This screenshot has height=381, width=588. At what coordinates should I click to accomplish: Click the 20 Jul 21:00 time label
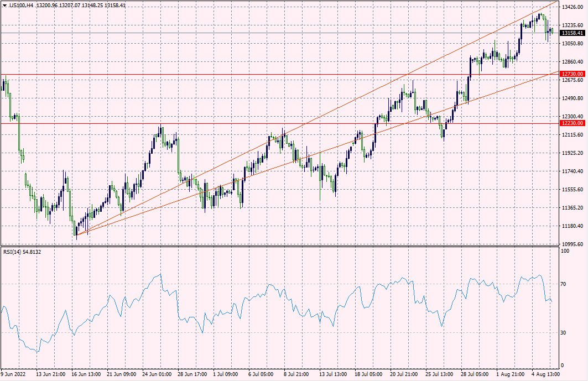coord(404,374)
